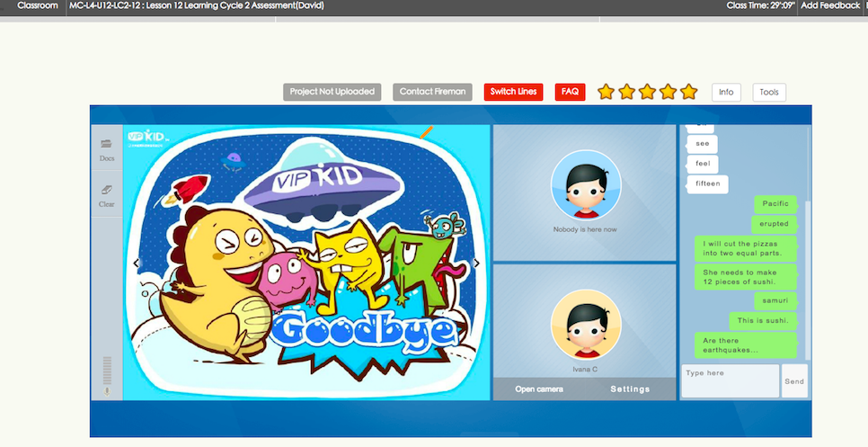This screenshot has height=447, width=868.
Task: Click the fifth gold star
Action: pyautogui.click(x=688, y=92)
